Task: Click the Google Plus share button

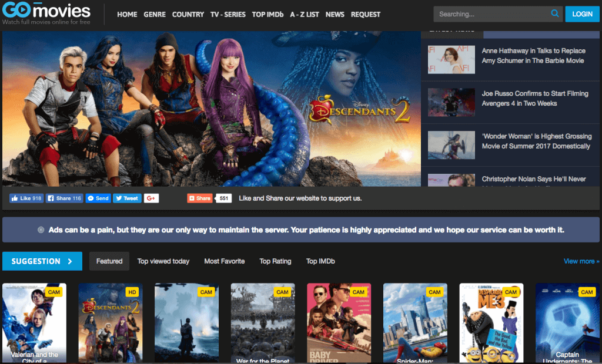Action: 151,198
